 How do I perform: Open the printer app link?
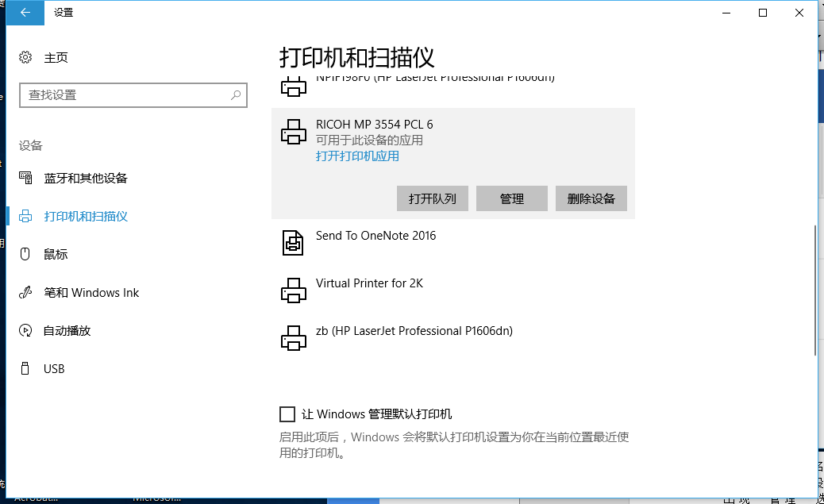357,156
